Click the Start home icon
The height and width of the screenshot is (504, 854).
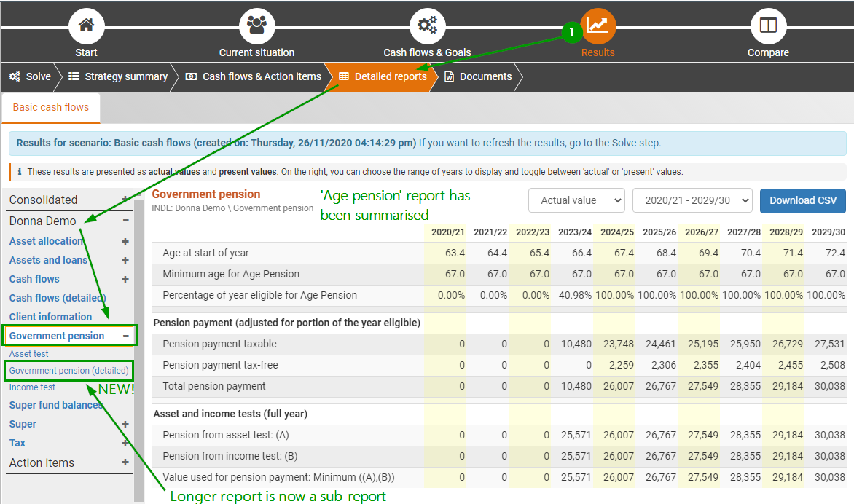point(86,26)
